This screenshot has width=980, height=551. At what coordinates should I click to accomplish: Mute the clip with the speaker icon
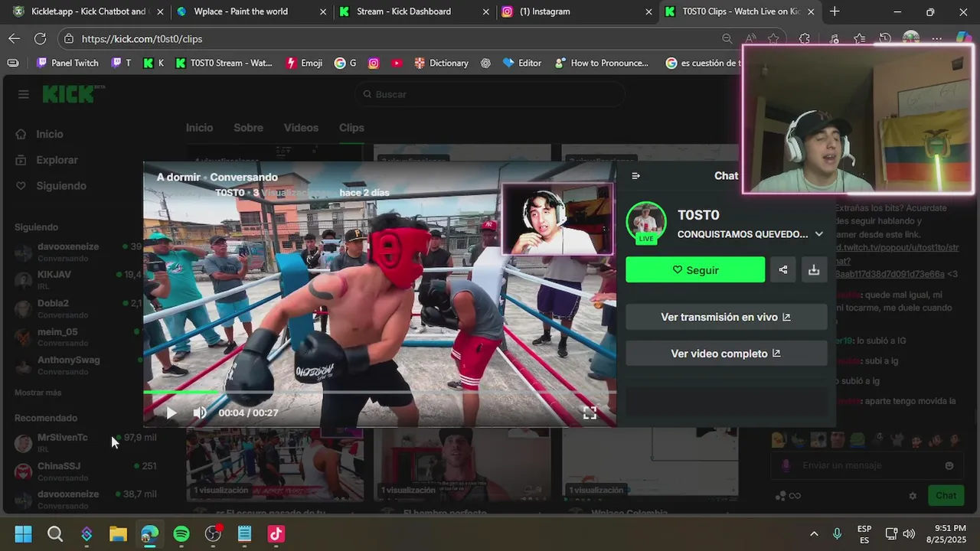200,412
